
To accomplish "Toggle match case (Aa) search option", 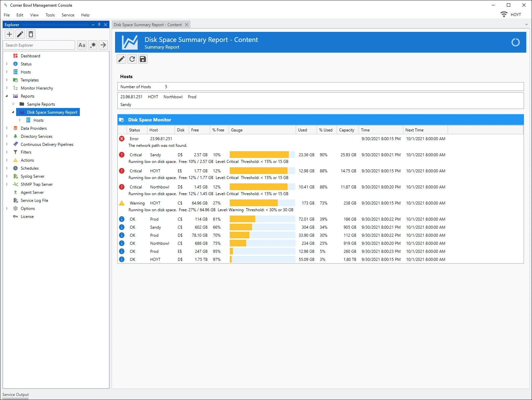I will click(82, 45).
